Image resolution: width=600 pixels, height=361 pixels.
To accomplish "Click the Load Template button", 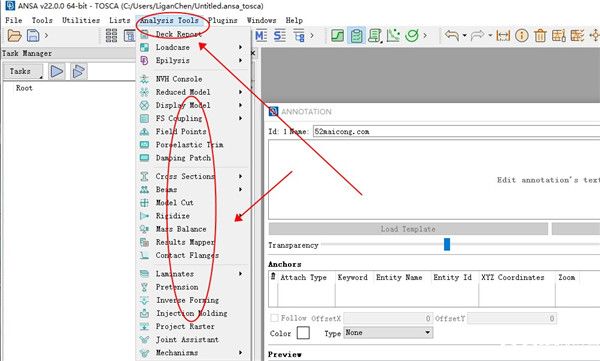I will pyautogui.click(x=408, y=229).
